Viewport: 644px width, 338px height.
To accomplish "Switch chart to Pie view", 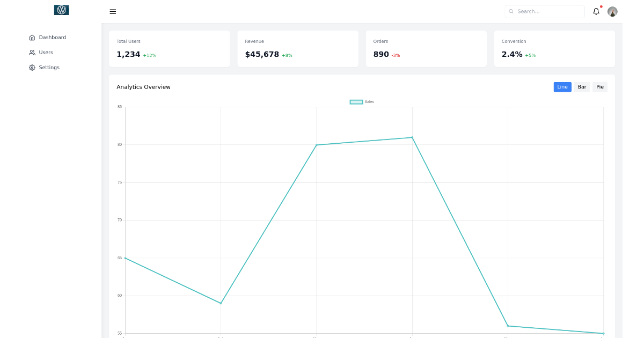I will click(x=599, y=86).
